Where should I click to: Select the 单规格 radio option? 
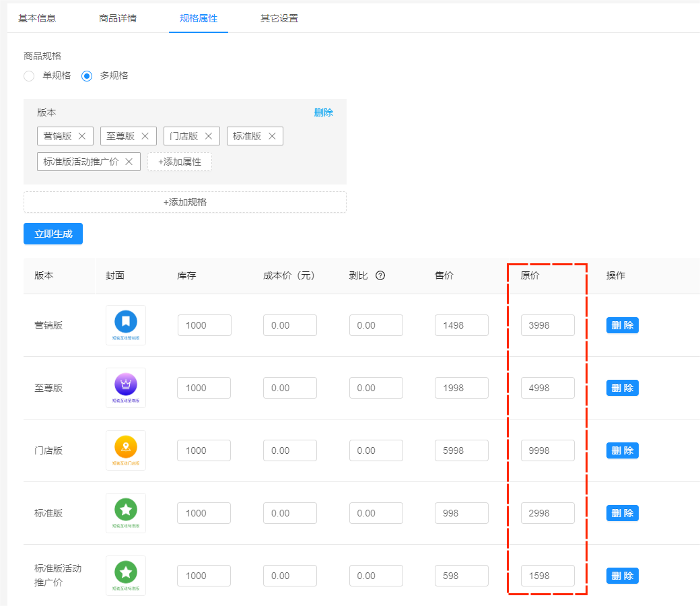point(29,76)
